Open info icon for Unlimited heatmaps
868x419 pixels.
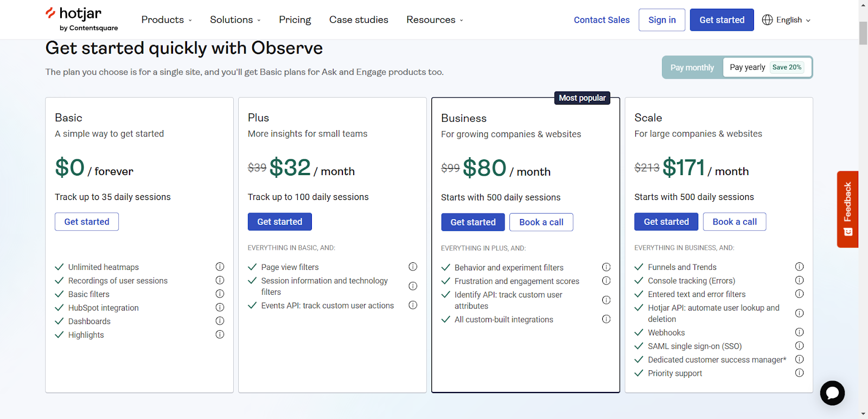click(x=220, y=267)
